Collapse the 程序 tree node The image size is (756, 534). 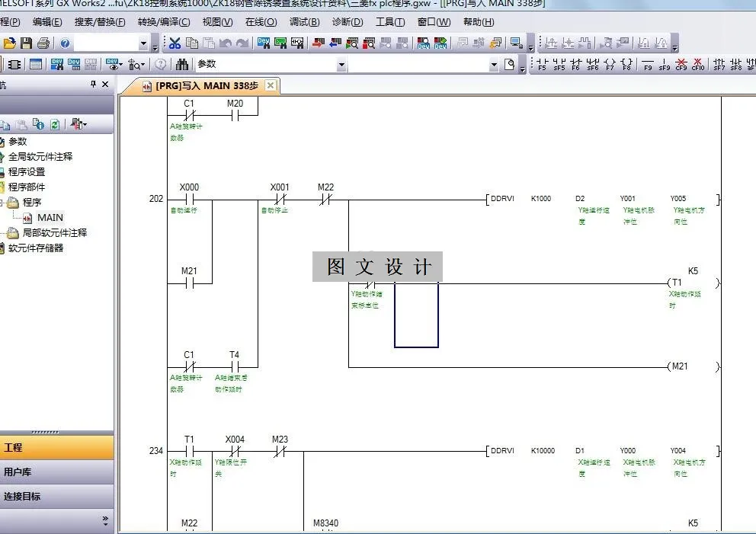[x=2, y=203]
